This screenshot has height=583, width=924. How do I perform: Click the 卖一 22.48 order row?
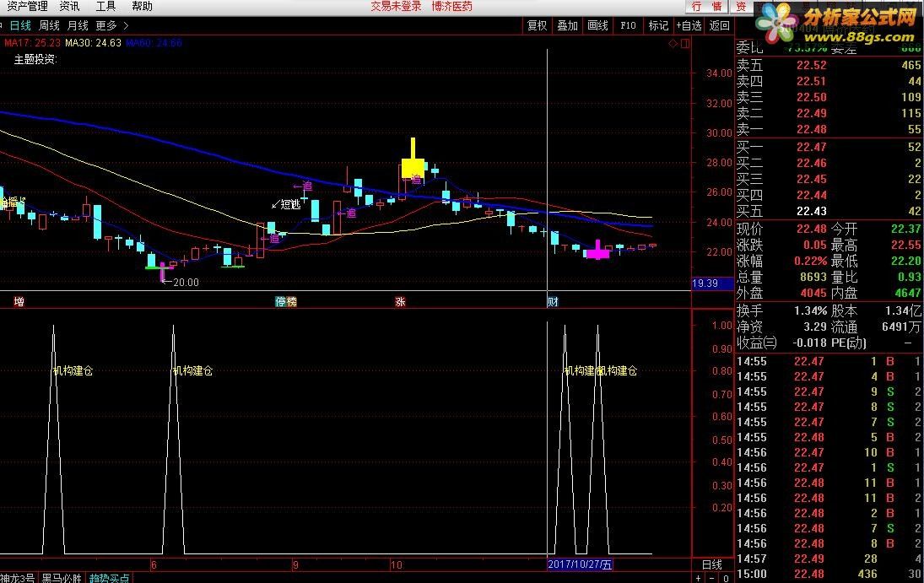(x=829, y=129)
